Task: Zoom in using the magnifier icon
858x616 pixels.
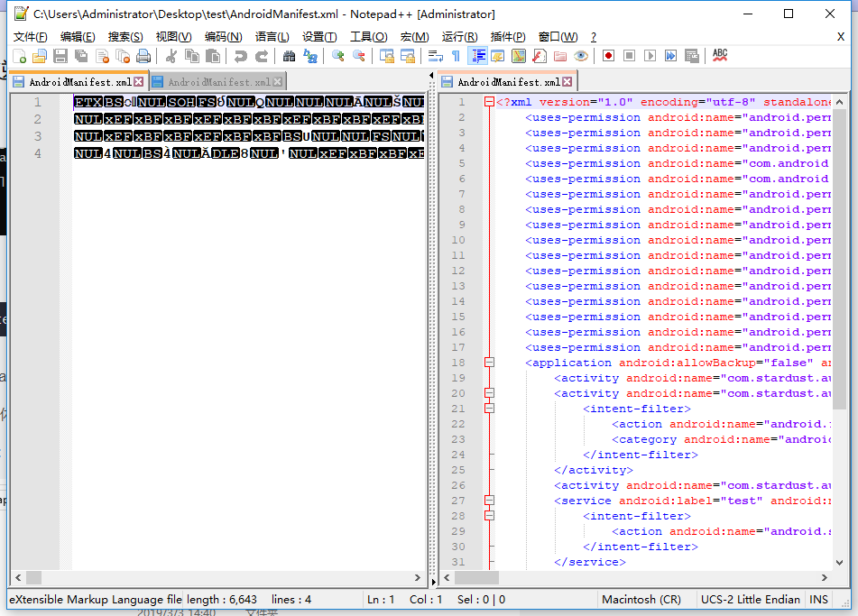Action: (x=337, y=55)
